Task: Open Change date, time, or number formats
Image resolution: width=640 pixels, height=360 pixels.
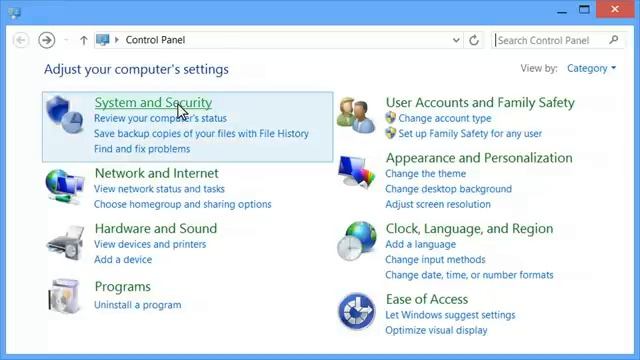Action: [469, 275]
